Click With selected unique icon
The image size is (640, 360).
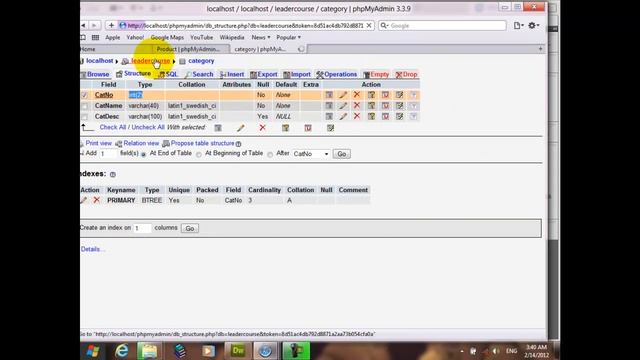click(x=308, y=128)
